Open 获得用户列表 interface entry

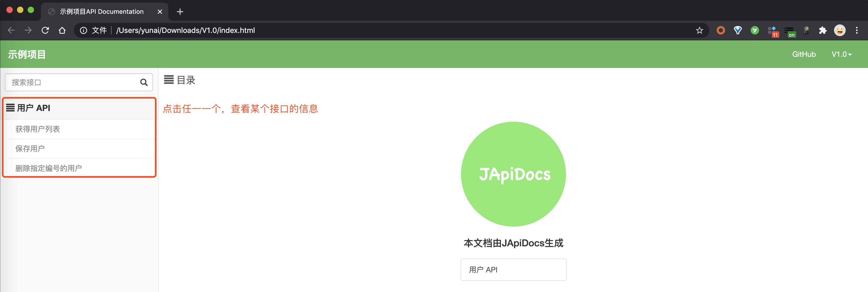(38, 129)
